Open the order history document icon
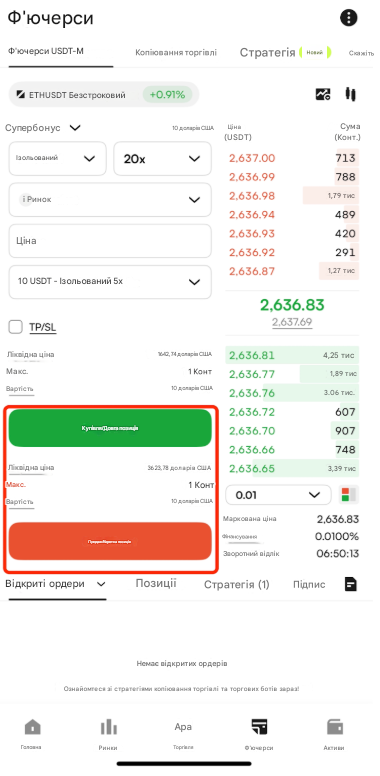 point(350,584)
